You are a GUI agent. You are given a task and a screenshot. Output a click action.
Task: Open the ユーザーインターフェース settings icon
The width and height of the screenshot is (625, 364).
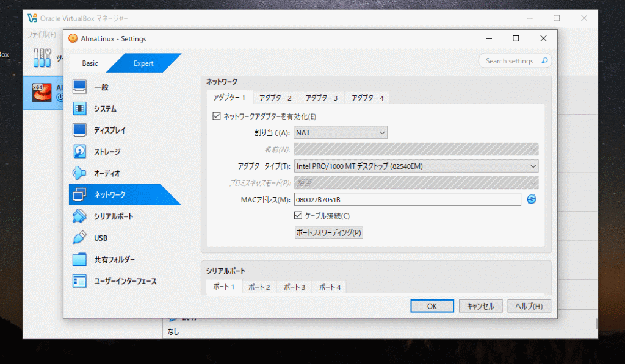79,280
